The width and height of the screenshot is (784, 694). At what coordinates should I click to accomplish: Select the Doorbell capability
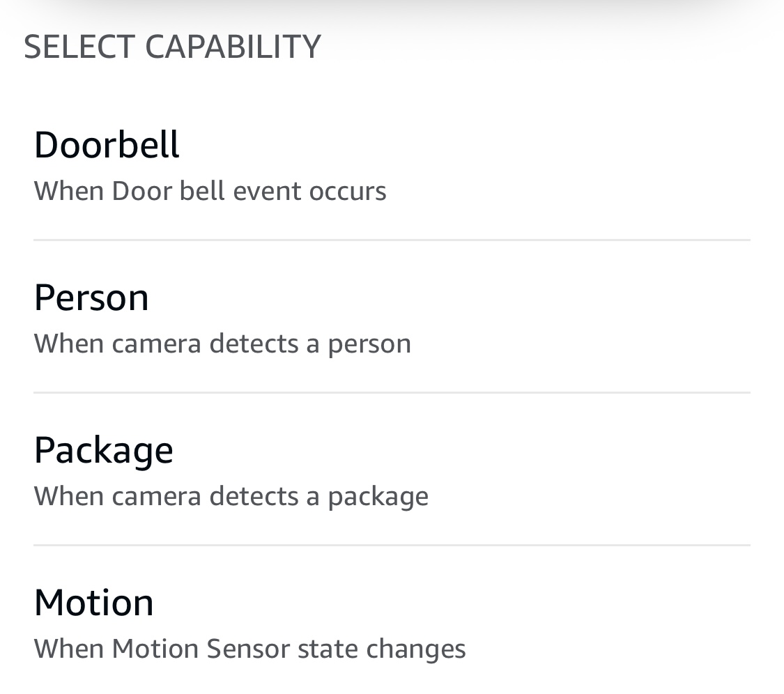tap(390, 165)
